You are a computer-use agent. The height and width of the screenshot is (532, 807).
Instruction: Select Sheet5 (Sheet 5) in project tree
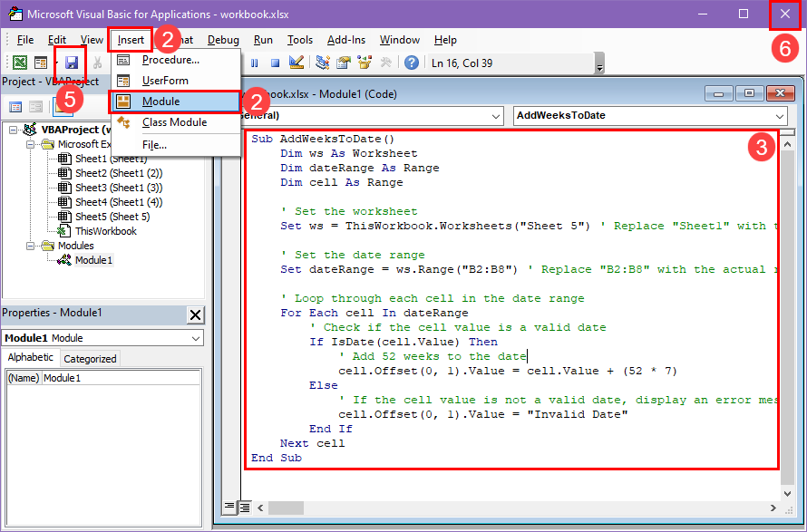click(x=112, y=217)
